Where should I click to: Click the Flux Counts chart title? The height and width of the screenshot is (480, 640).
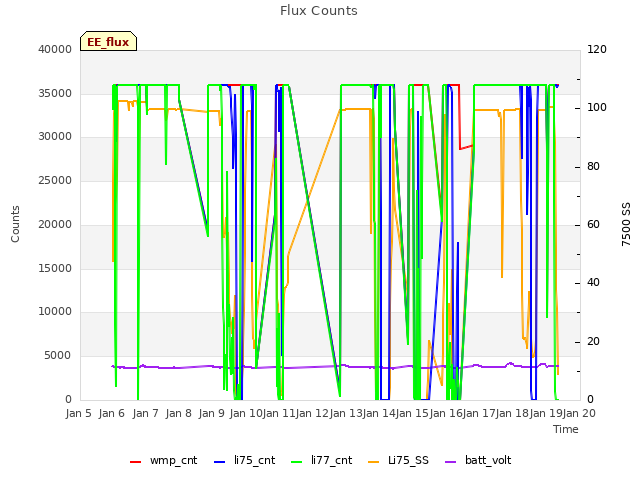[x=319, y=11]
